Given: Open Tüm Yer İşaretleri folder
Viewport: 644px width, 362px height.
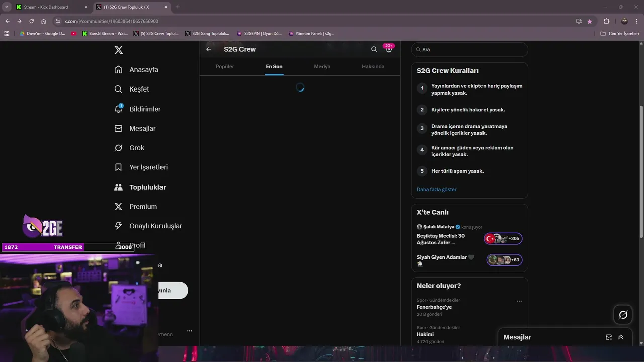Looking at the screenshot, I should pos(620,34).
